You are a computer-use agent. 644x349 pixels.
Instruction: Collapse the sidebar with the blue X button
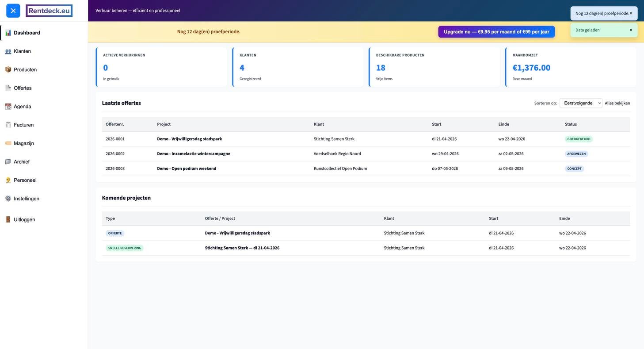pyautogui.click(x=13, y=11)
